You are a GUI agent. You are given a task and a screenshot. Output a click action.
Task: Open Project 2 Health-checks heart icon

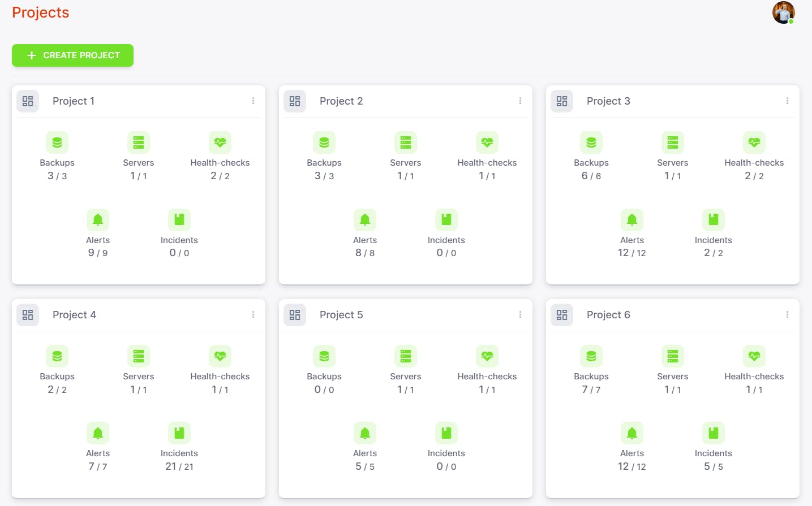click(x=487, y=142)
